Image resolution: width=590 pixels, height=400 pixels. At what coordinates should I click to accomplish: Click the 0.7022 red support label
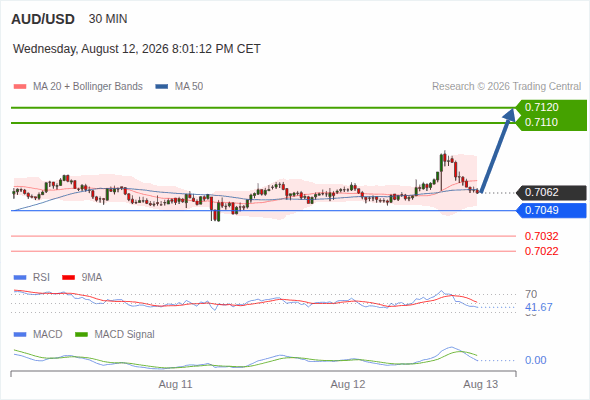tap(541, 251)
